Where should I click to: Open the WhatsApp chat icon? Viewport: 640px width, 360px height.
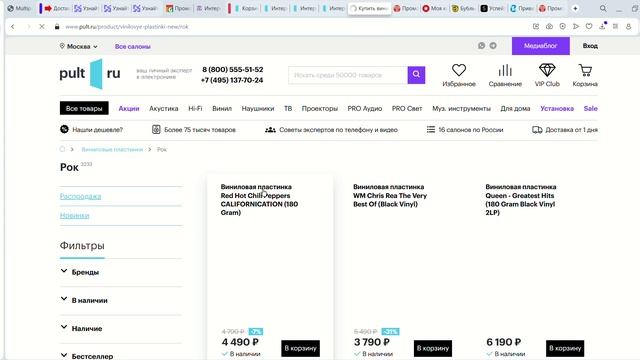point(482,46)
